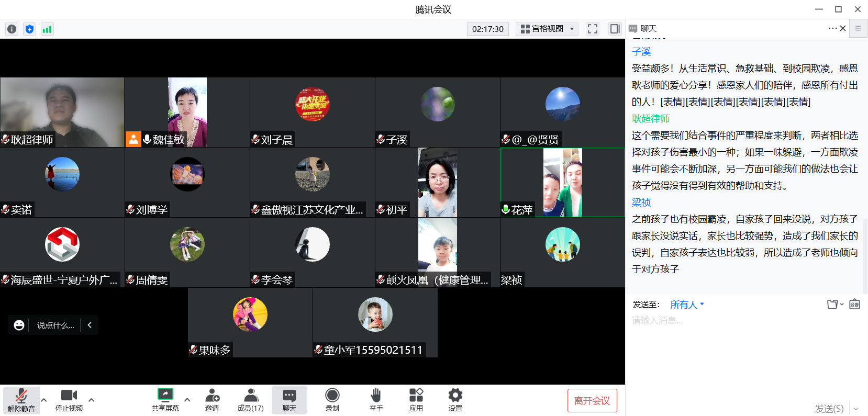Screen dimensions: 868x416
Task: Open the Invite (邀请) participants icon
Action: (x=212, y=400)
